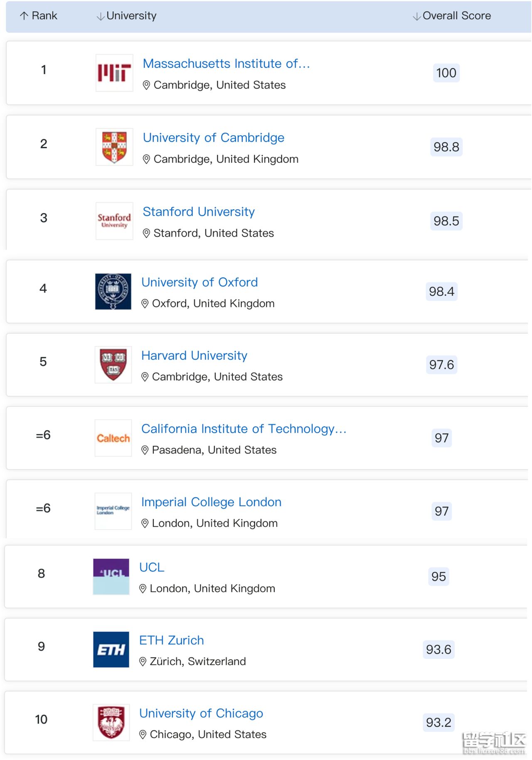The height and width of the screenshot is (760, 532).
Task: Sort by Overall Score column header
Action: point(452,16)
